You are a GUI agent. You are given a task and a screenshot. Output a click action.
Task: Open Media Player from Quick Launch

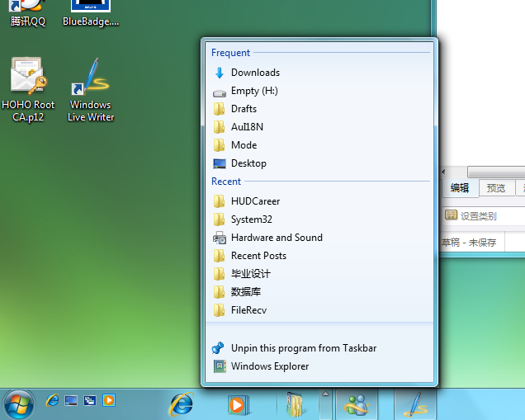tap(109, 400)
